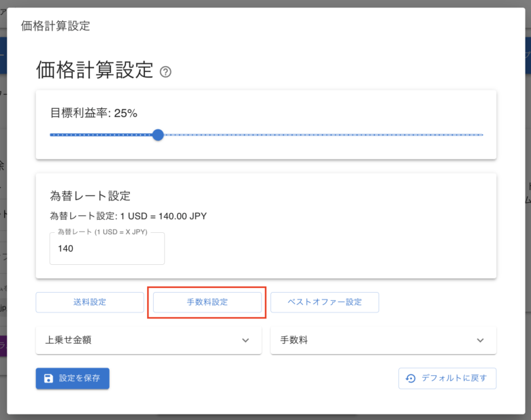
Task: Click the 為替レート設定 section heading
Action: (x=90, y=195)
